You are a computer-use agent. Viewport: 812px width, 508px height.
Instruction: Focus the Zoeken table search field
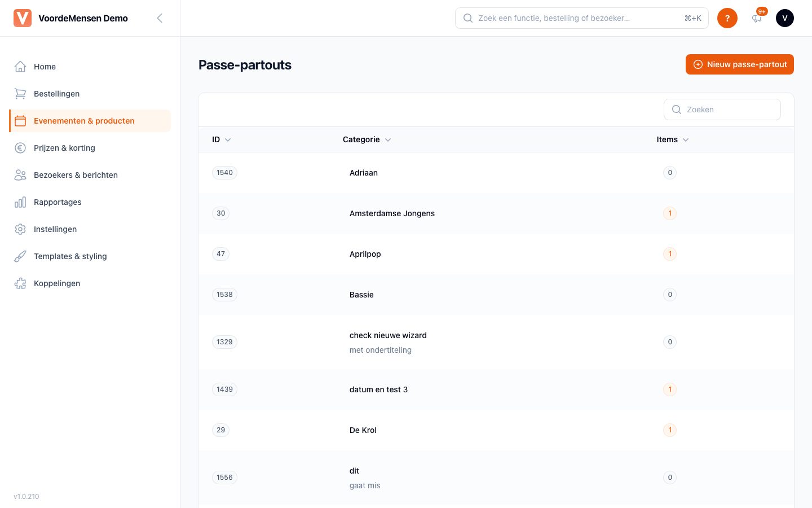click(722, 110)
